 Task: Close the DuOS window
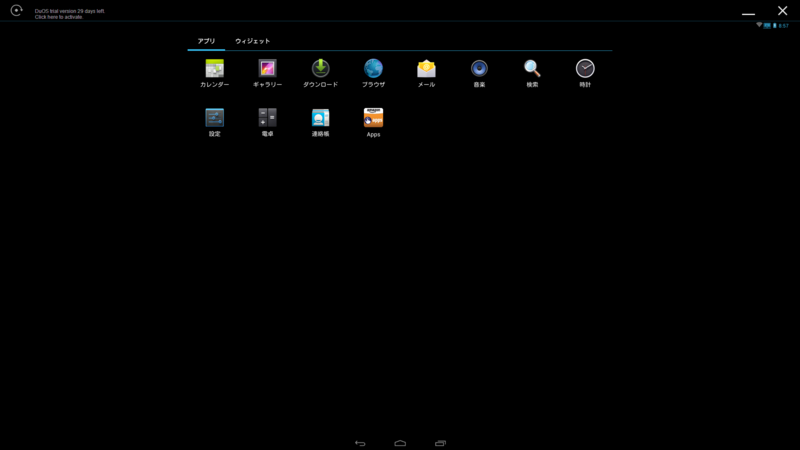(783, 11)
